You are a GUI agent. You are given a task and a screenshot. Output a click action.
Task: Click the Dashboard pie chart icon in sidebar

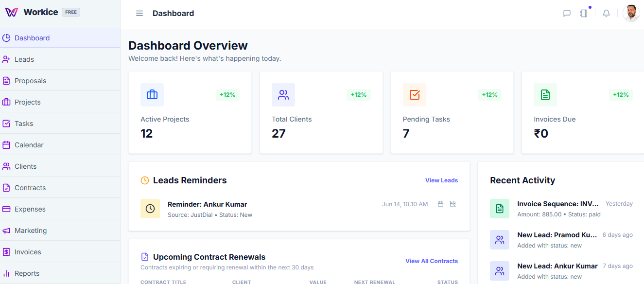coord(6,38)
